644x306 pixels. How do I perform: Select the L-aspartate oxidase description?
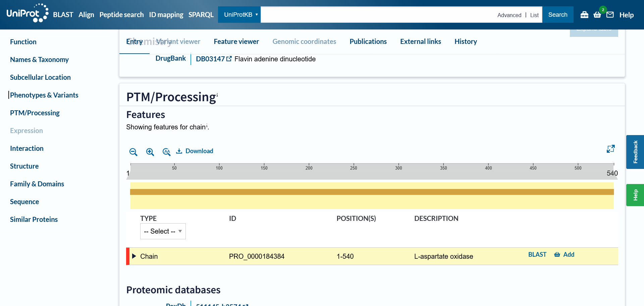[x=443, y=256]
